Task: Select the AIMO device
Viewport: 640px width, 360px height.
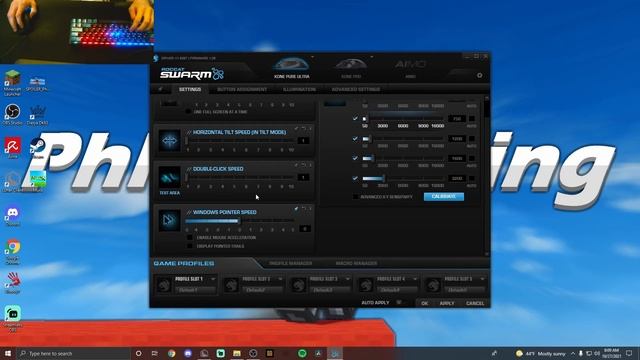Action: click(410, 68)
